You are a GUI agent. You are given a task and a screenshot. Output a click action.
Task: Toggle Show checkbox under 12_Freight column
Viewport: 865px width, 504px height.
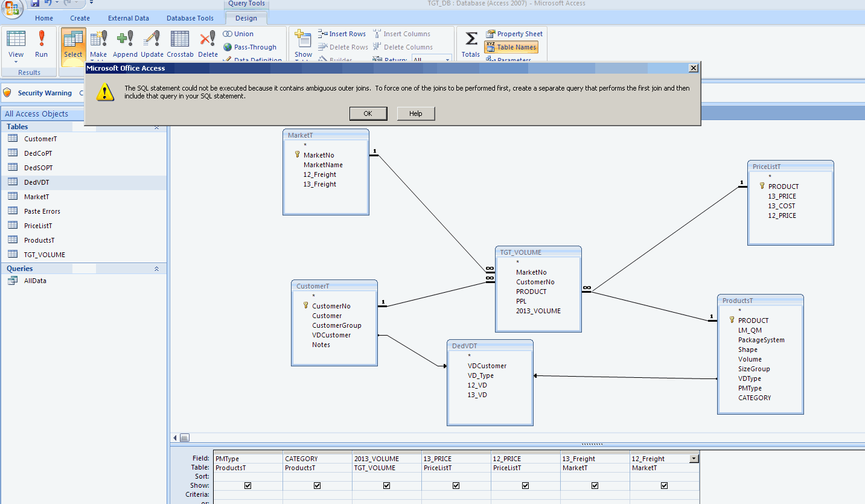click(x=664, y=485)
